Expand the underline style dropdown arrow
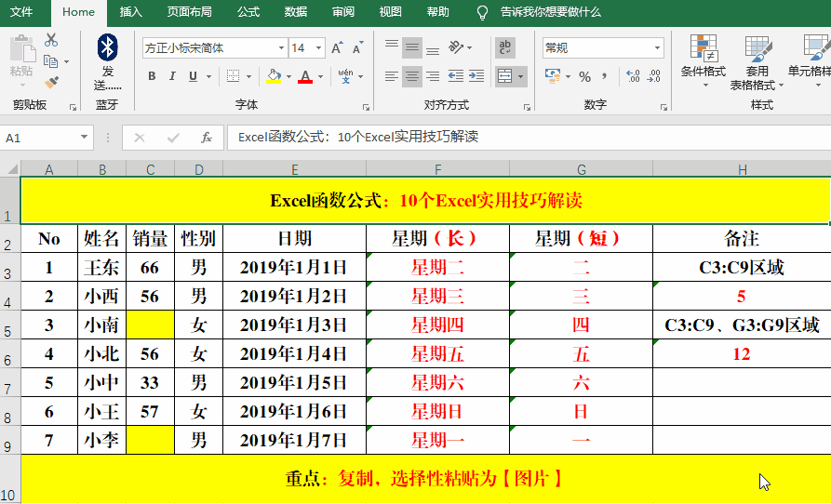Viewport: 831px width, 504px height. point(208,77)
